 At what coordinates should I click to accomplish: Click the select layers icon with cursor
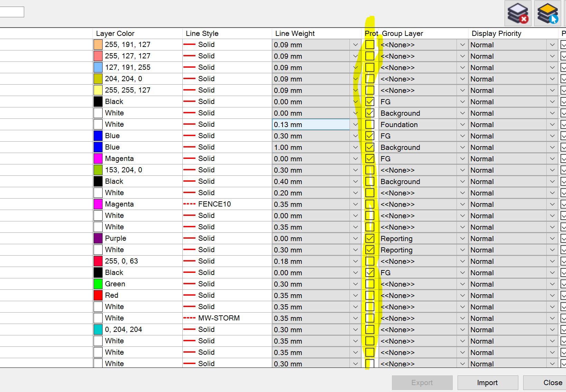tap(547, 13)
